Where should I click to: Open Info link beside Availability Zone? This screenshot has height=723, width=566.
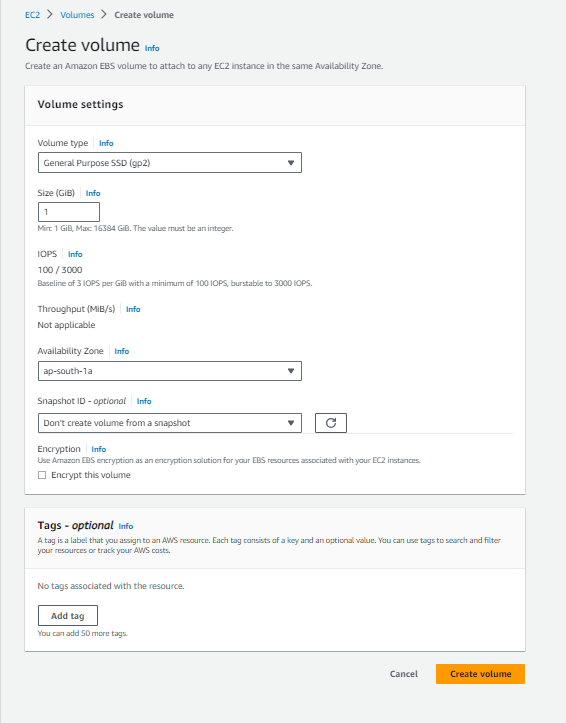pyautogui.click(x=122, y=351)
